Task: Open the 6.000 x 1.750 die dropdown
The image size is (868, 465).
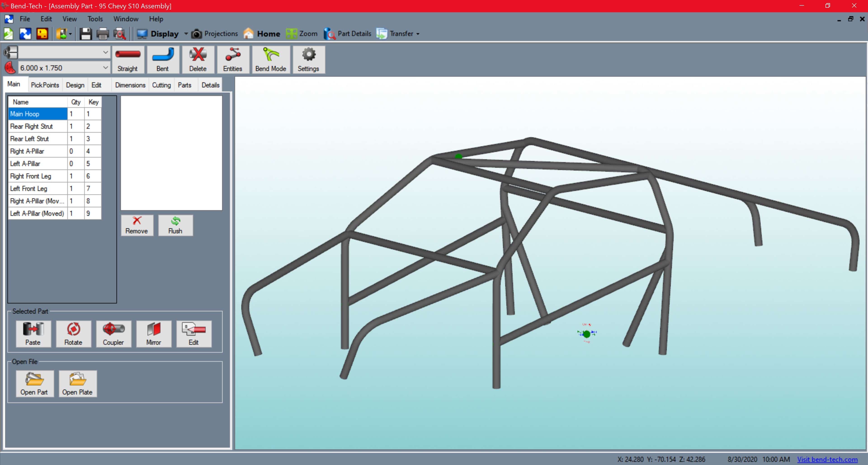Action: 105,67
